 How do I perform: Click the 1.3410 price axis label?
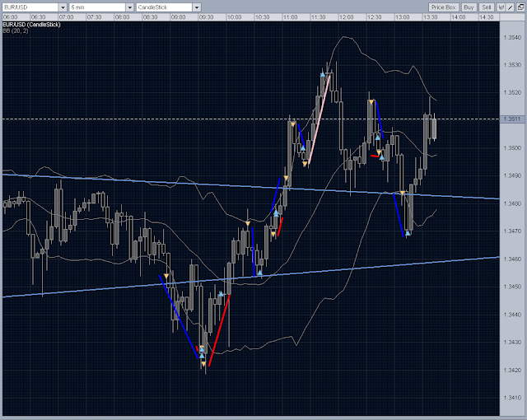click(512, 398)
